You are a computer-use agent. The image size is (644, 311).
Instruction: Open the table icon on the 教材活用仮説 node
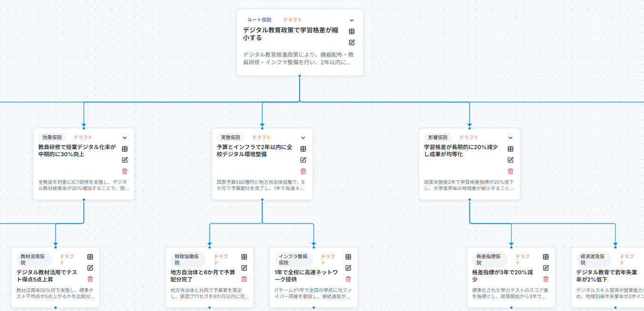tap(90, 257)
